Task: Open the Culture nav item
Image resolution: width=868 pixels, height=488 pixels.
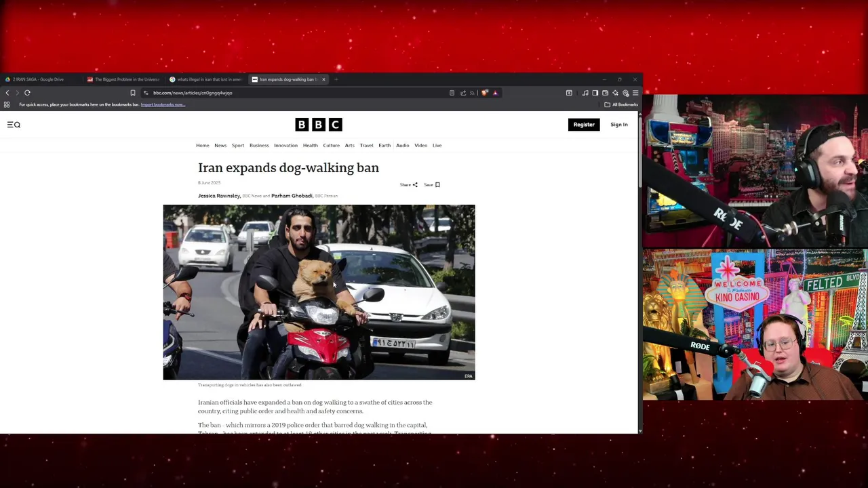Action: coord(332,145)
